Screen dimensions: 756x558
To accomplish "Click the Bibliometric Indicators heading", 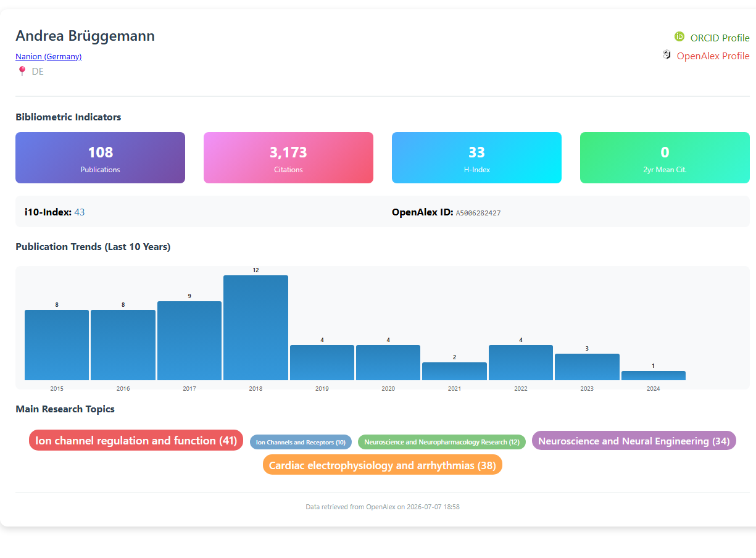I will (x=69, y=117).
